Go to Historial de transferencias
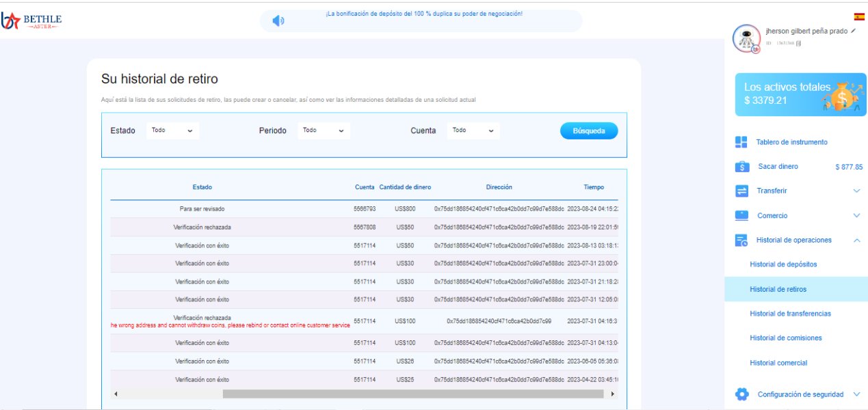The height and width of the screenshot is (410, 868). click(790, 314)
